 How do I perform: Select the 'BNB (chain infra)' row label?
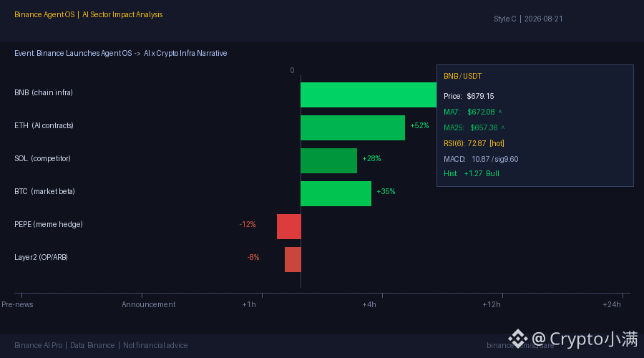tap(44, 92)
